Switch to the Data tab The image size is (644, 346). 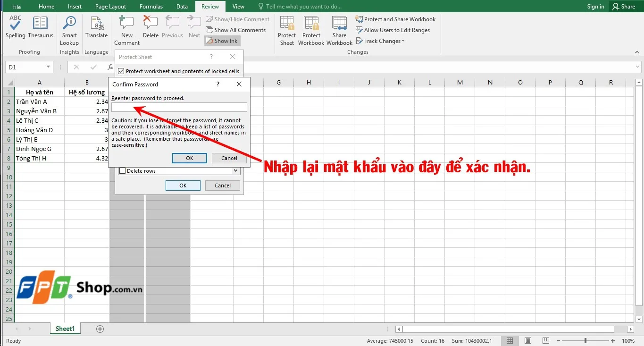pos(182,7)
